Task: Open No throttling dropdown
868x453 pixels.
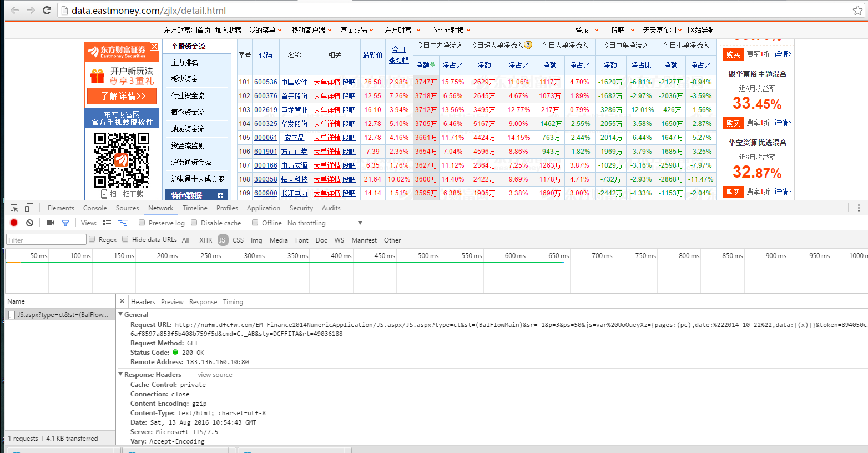Action: pyautogui.click(x=325, y=223)
